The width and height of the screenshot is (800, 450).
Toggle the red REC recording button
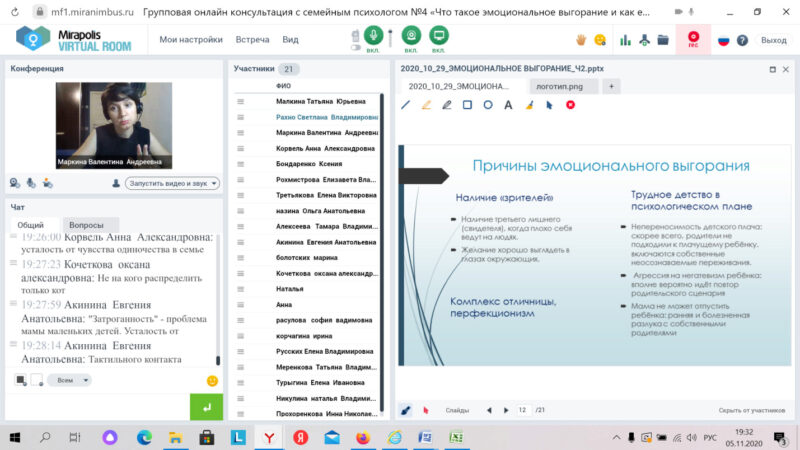tap(693, 39)
